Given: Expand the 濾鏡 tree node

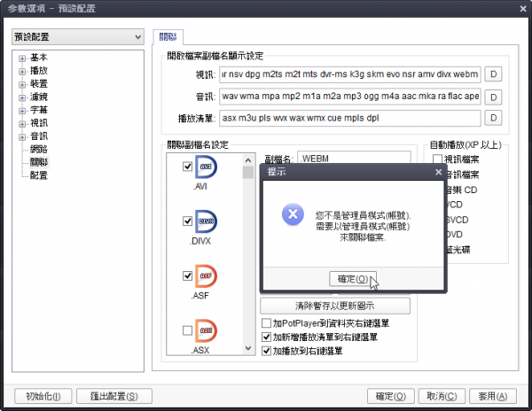Looking at the screenshot, I should 22,97.
